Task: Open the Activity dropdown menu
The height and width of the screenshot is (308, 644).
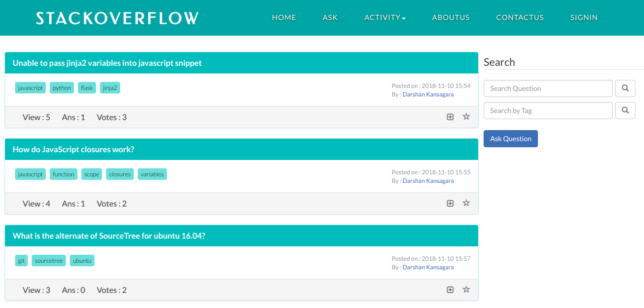Action: 385,18
